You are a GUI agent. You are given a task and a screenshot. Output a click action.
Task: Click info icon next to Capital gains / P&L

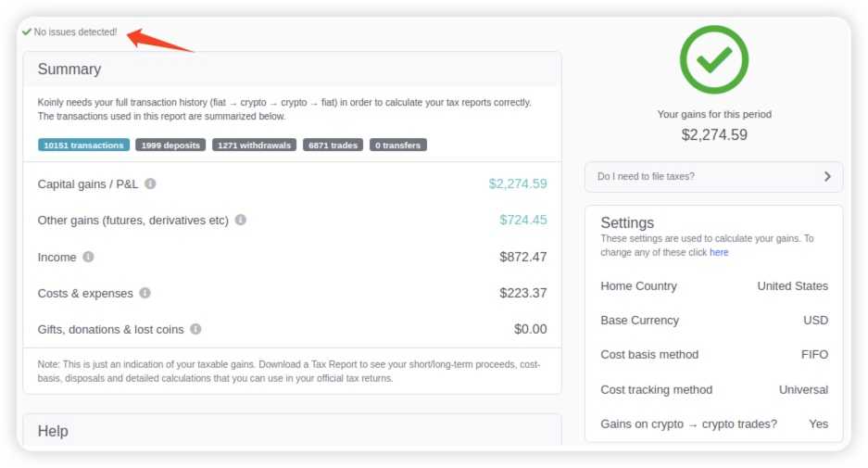tap(150, 183)
